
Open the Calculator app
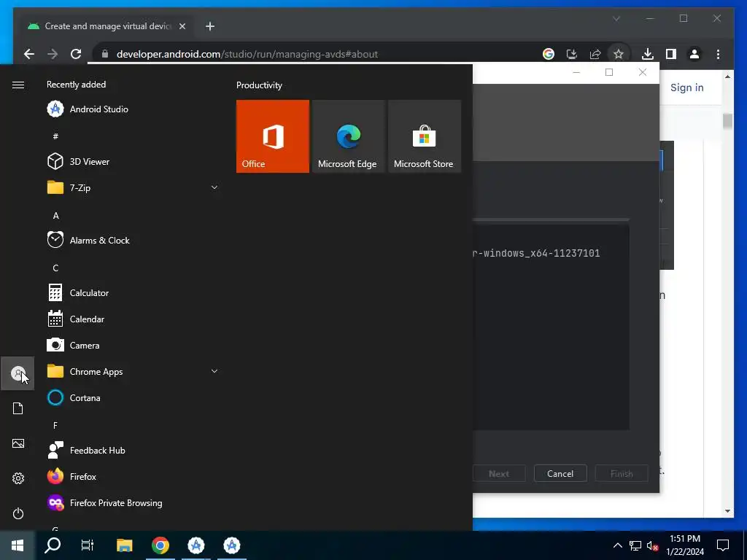point(133,293)
